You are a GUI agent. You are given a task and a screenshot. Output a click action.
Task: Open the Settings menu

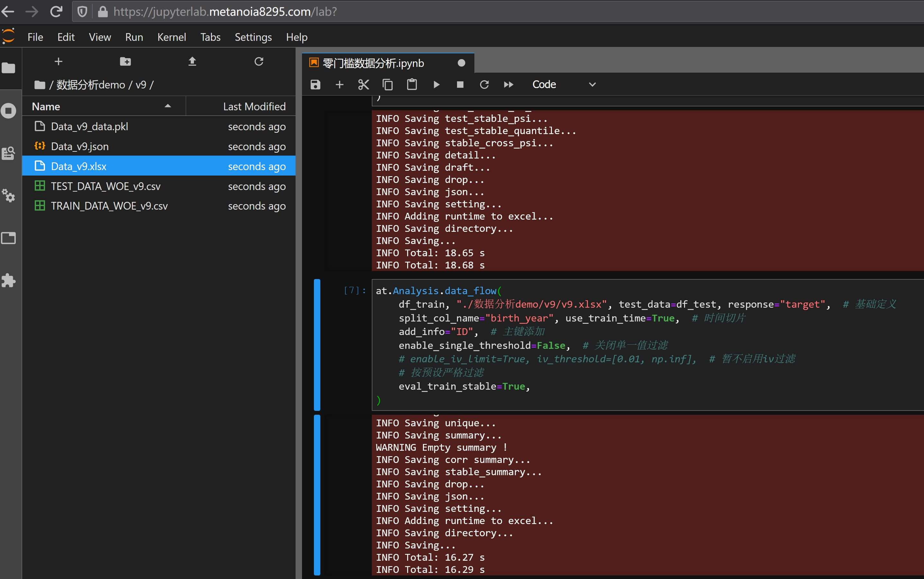click(x=253, y=37)
